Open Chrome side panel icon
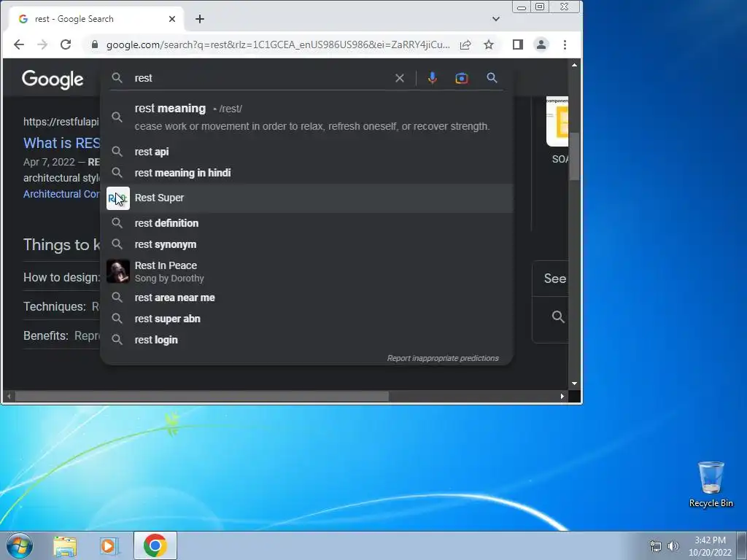This screenshot has width=747, height=560. pyautogui.click(x=518, y=44)
